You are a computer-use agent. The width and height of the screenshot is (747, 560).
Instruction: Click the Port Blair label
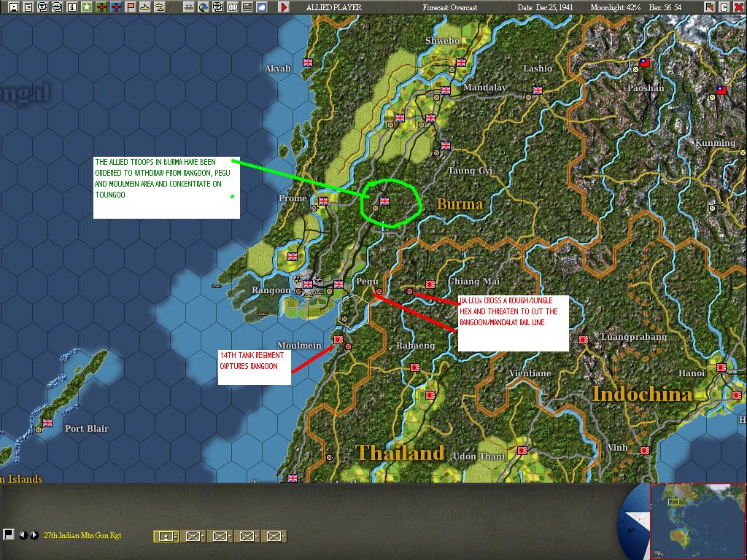click(x=87, y=428)
